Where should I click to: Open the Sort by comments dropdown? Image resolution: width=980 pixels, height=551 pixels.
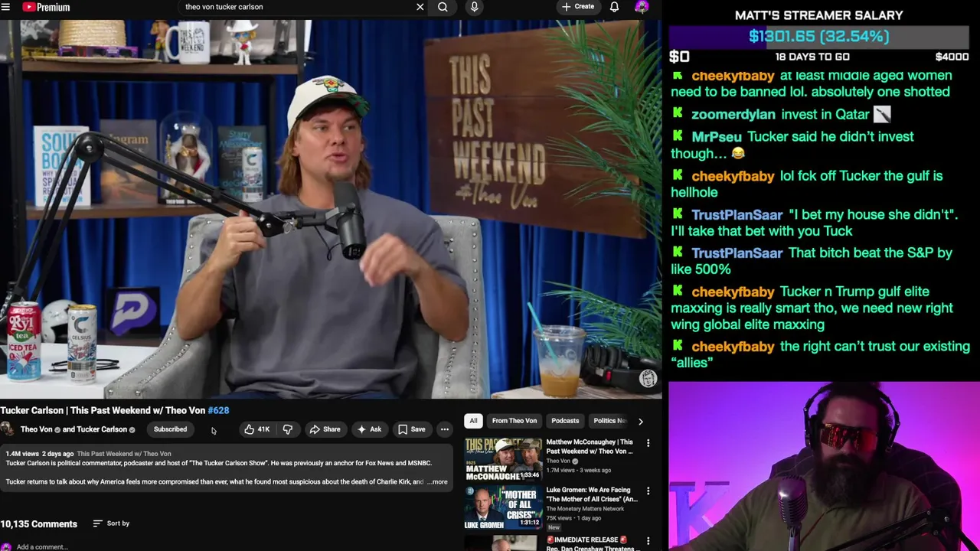point(111,523)
